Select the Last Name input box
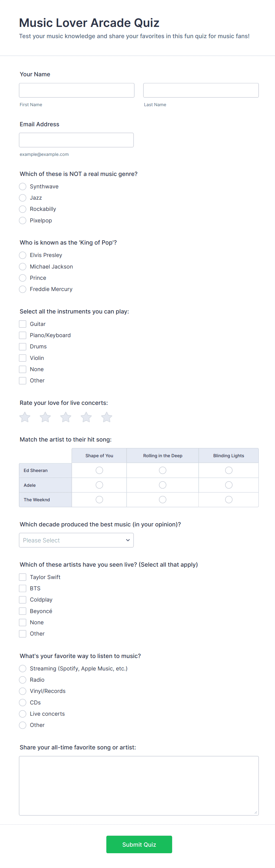 (x=201, y=90)
